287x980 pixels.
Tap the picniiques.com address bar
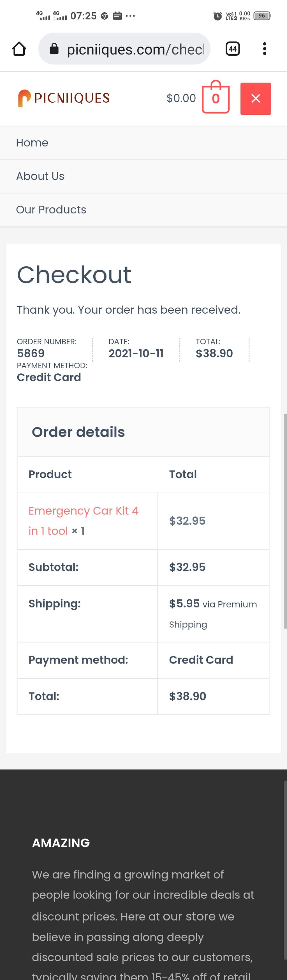tap(135, 49)
